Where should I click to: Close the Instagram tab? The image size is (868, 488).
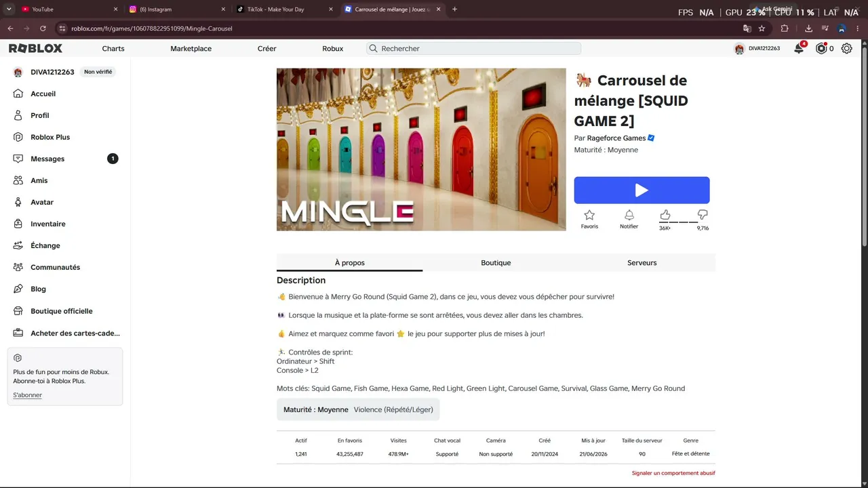[x=223, y=9]
